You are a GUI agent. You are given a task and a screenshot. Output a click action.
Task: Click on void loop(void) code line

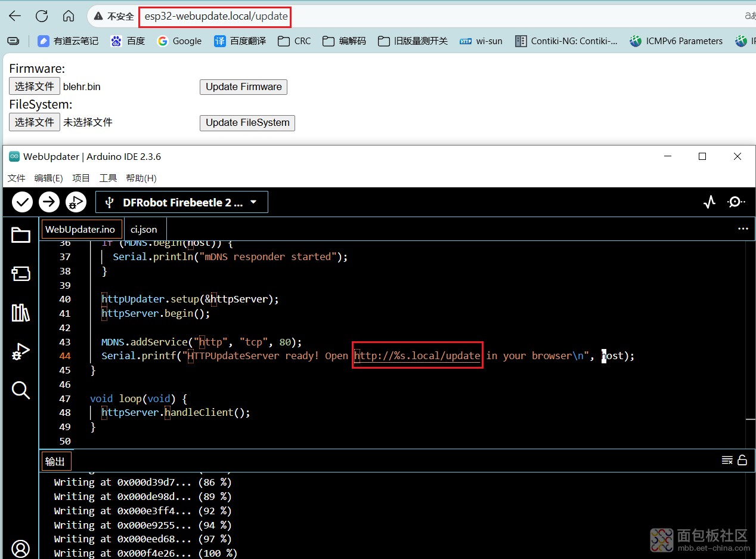138,399
